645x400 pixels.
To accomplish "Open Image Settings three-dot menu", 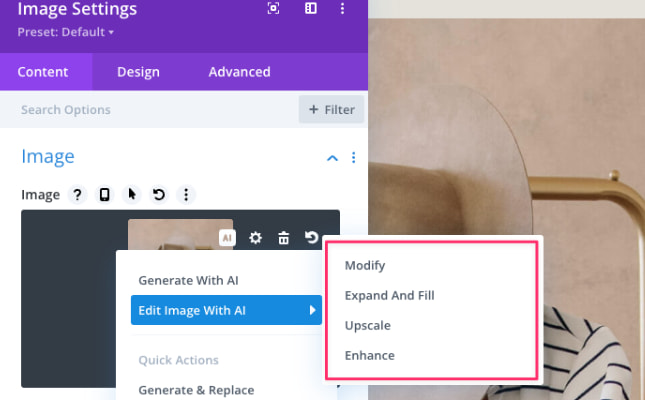I will (x=343, y=9).
